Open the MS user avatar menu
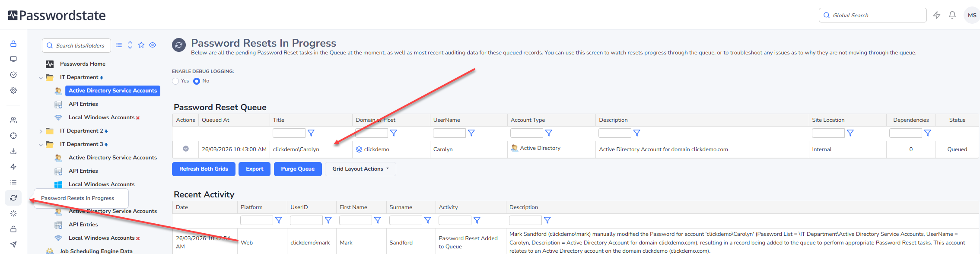 click(x=972, y=15)
